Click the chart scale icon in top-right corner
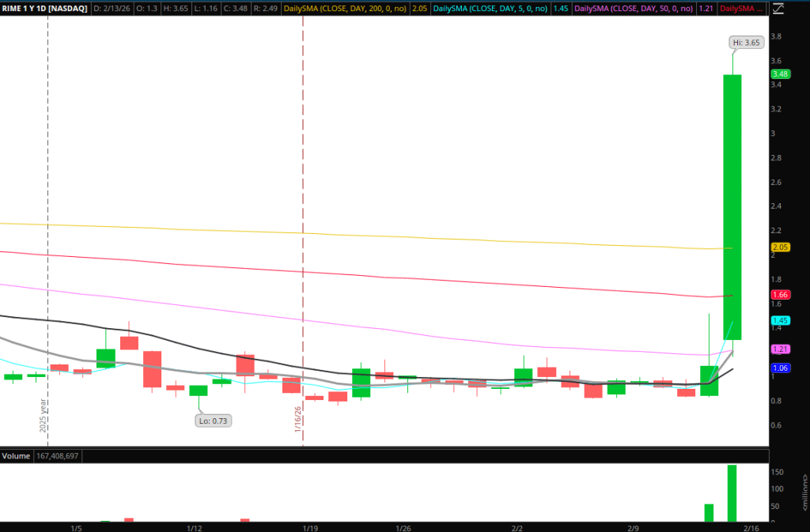 tap(781, 9)
